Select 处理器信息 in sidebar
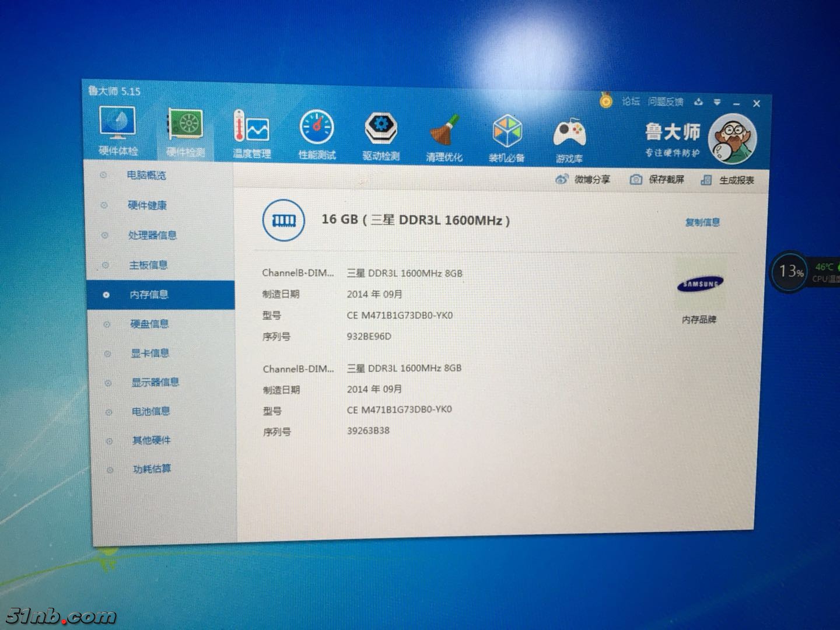Image resolution: width=840 pixels, height=630 pixels. (152, 235)
